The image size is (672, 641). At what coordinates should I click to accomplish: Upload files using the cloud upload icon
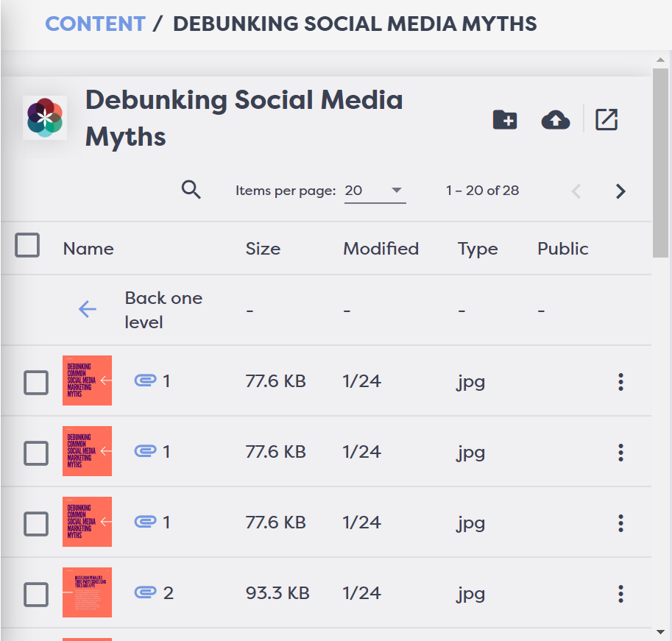556,119
